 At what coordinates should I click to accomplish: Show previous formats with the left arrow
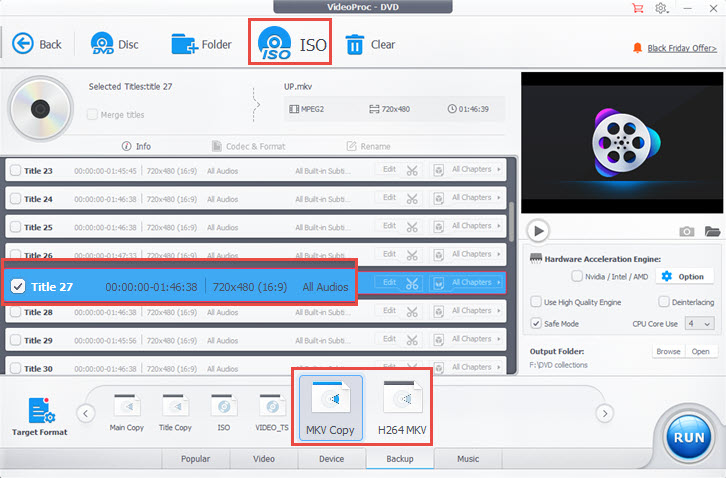coord(86,413)
